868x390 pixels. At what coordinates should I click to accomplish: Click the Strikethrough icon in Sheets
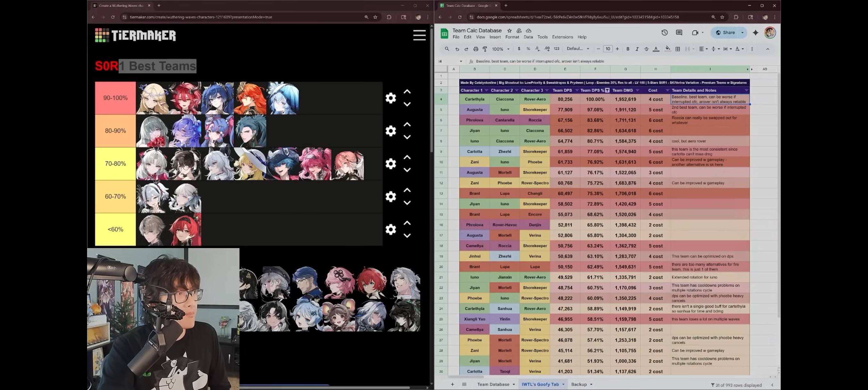click(646, 49)
